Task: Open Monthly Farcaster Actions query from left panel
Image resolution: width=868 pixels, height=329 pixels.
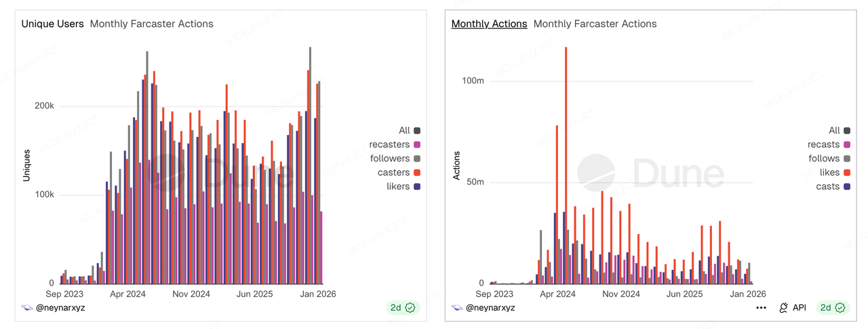Action: (x=151, y=24)
